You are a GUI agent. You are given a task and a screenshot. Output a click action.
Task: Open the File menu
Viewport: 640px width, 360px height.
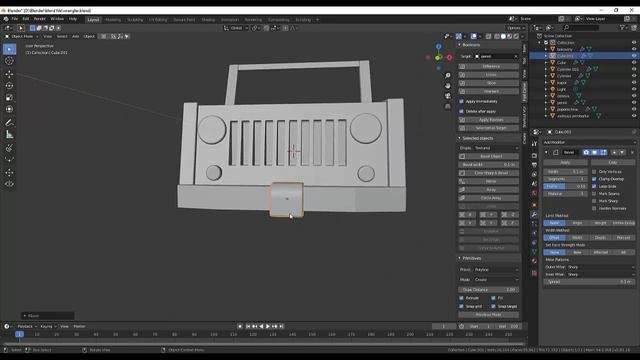(x=15, y=19)
